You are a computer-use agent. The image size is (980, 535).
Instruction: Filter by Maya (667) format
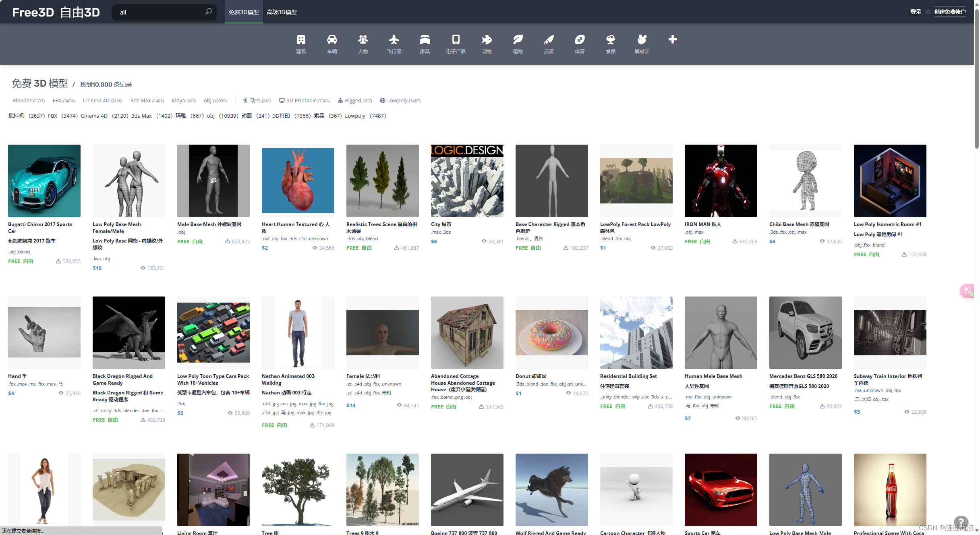click(x=184, y=101)
